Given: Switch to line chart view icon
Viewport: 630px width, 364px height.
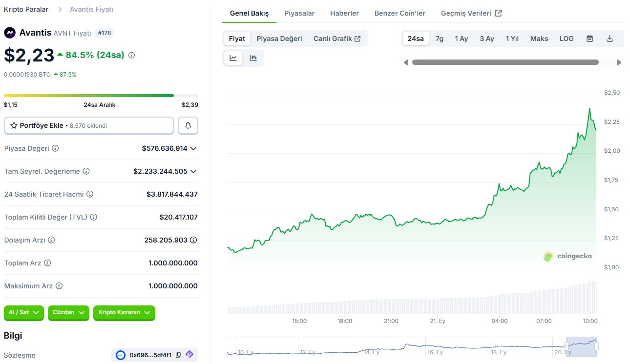Looking at the screenshot, I should [x=233, y=58].
